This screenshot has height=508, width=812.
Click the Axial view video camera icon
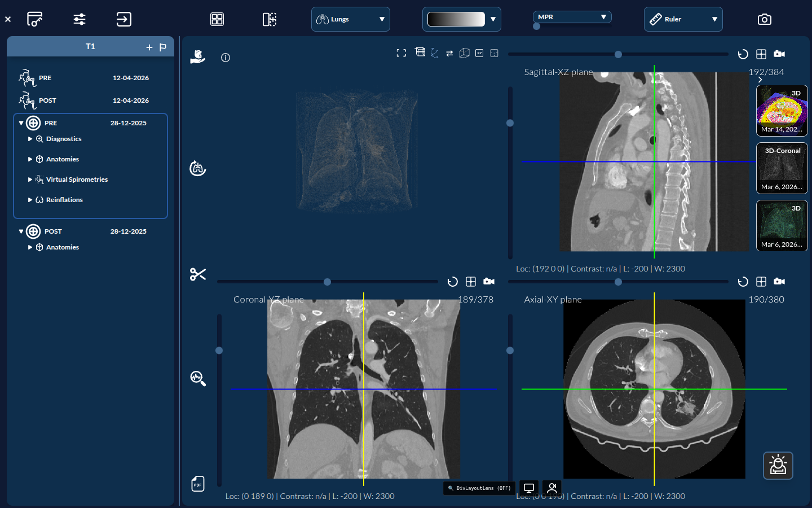[x=779, y=281]
